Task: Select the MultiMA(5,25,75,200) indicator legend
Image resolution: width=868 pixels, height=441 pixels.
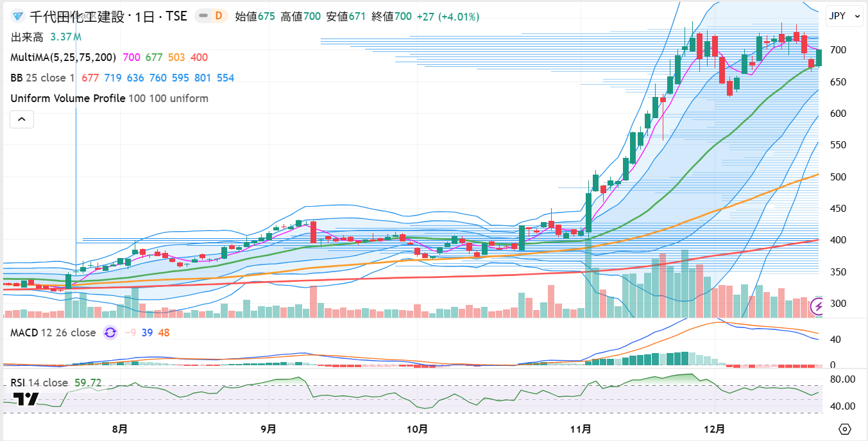Action: click(63, 57)
